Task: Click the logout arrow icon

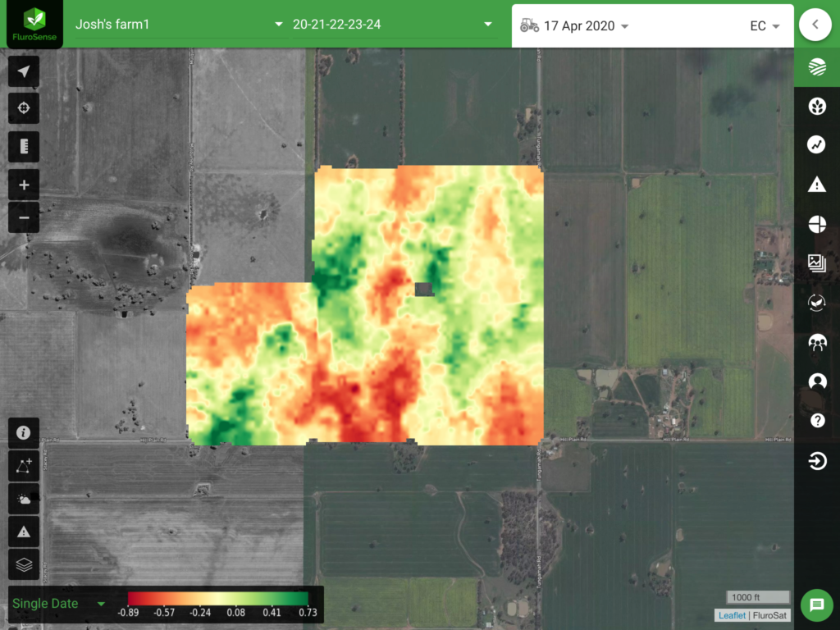Action: pyautogui.click(x=817, y=461)
